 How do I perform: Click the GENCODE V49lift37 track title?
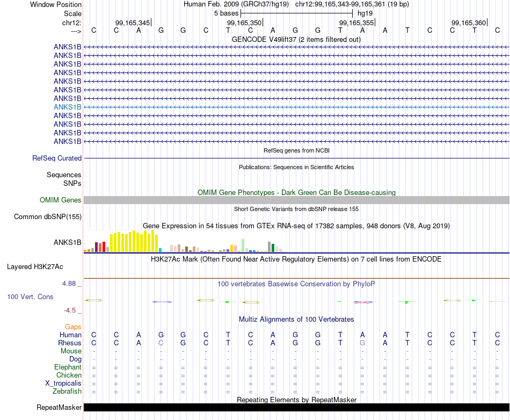(x=296, y=39)
